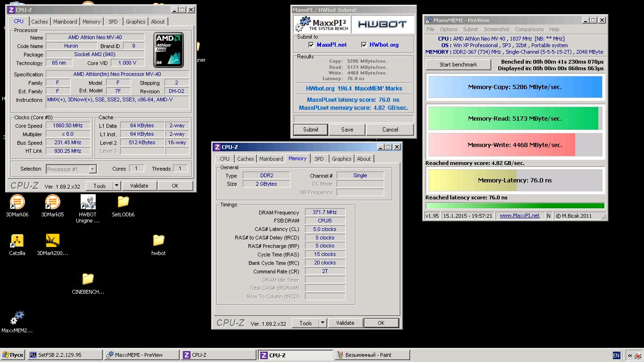644x362 pixels.
Task: Open the 3DMark05 desktop shortcut
Action: (52, 206)
